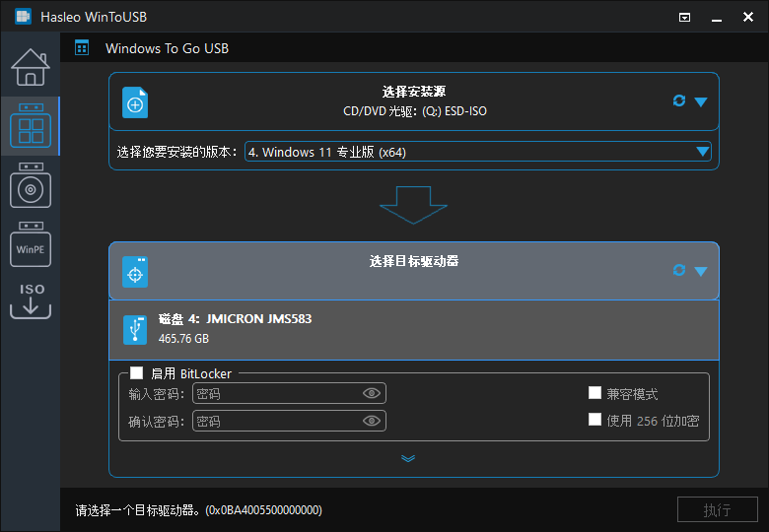This screenshot has height=532, width=769.
Task: Click the 465.76 GB size text
Action: click(x=184, y=339)
